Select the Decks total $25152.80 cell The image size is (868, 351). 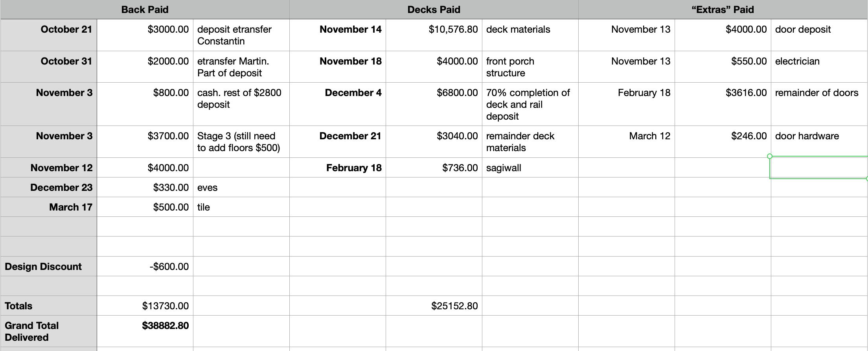click(x=454, y=306)
